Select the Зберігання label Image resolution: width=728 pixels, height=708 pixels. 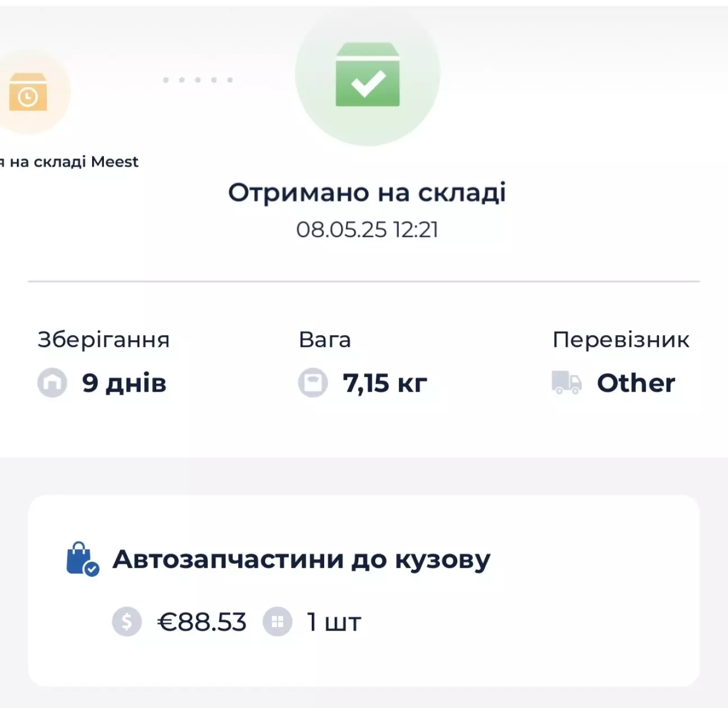click(x=103, y=340)
